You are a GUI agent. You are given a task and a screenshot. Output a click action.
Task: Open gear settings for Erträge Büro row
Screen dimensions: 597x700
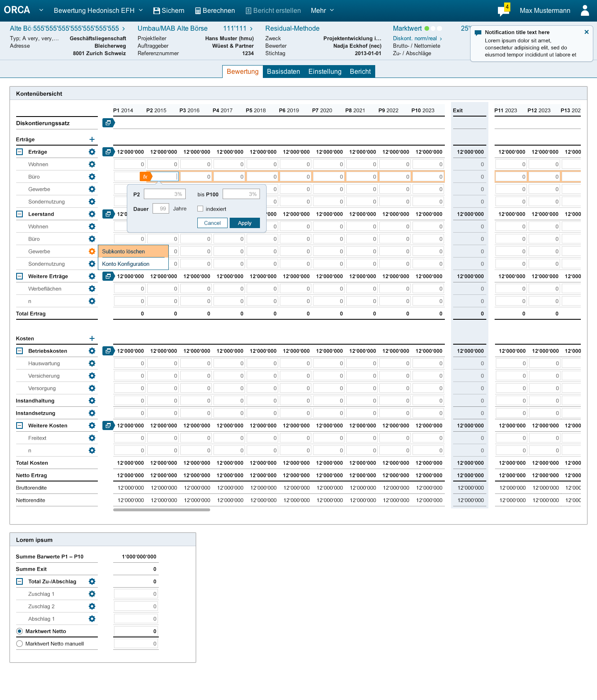(92, 177)
